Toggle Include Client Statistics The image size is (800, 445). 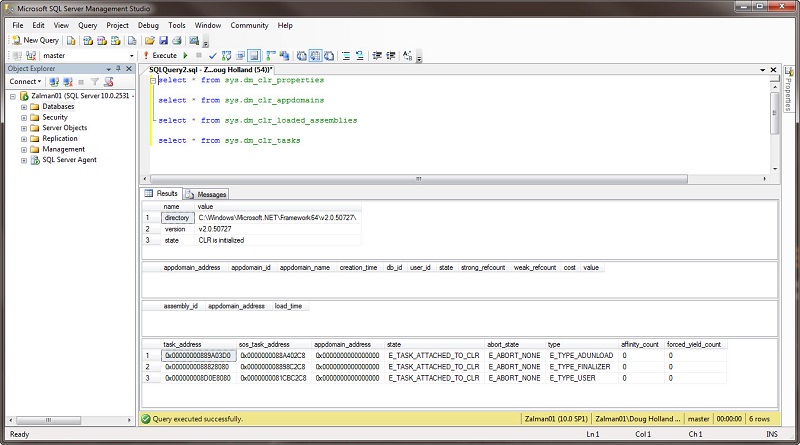coord(284,56)
